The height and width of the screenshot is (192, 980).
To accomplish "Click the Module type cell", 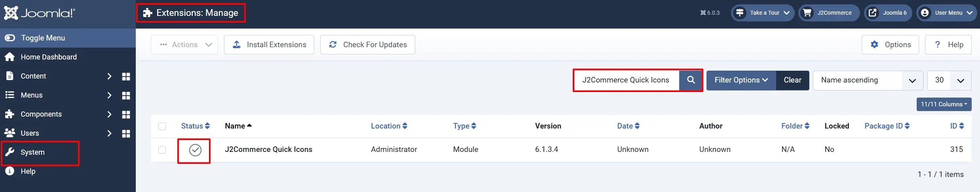I will click(466, 149).
